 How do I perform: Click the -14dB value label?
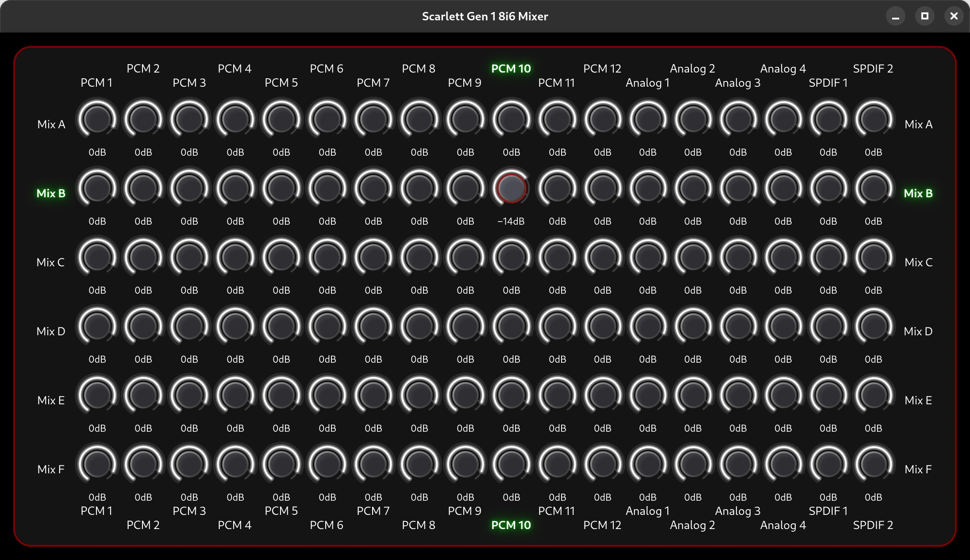(x=511, y=221)
